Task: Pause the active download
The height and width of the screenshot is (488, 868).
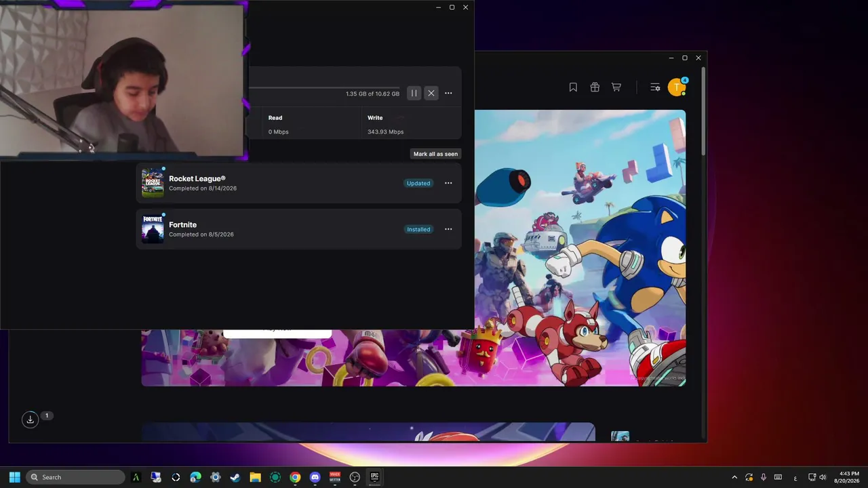Action: tap(414, 94)
